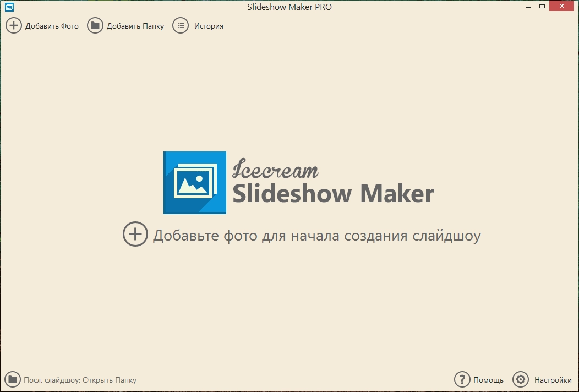Click the Add Photo plus icon in toolbar
The height and width of the screenshot is (392, 579).
point(14,25)
